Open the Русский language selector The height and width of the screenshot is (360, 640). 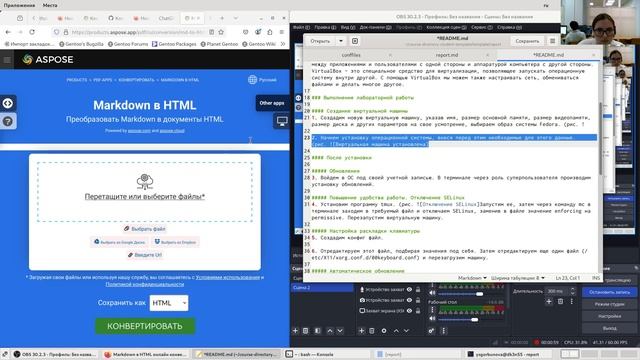tap(262, 80)
